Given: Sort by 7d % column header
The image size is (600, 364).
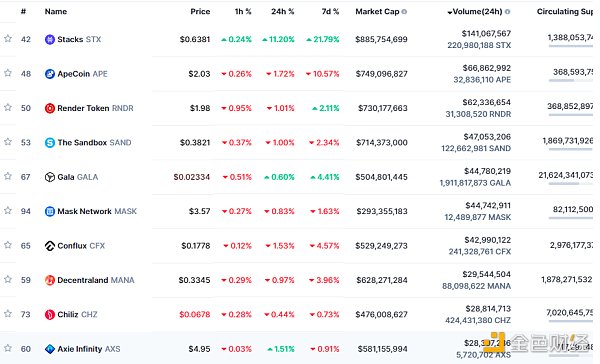Looking at the screenshot, I should tap(330, 12).
